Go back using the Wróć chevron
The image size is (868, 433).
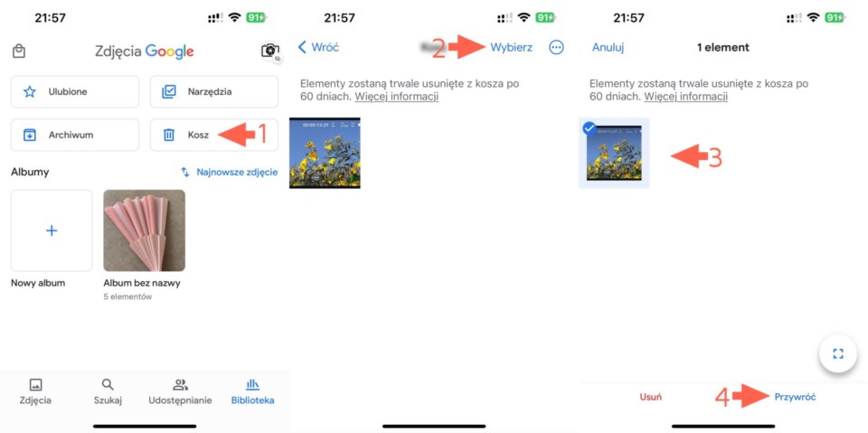coord(319,48)
